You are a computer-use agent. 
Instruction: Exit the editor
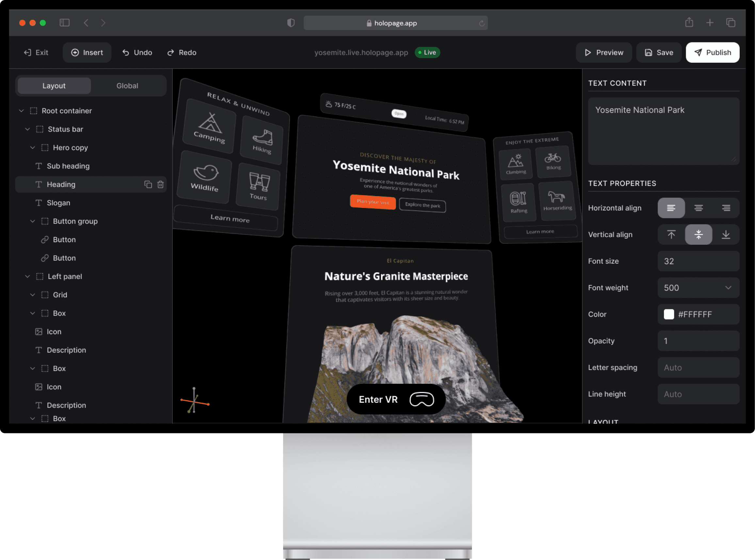coord(36,53)
